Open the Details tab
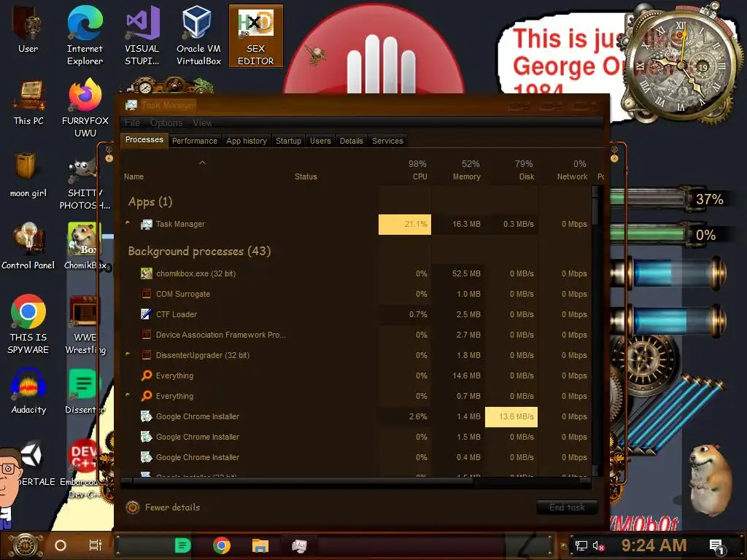 click(351, 141)
